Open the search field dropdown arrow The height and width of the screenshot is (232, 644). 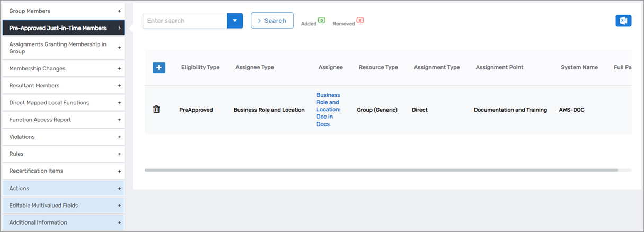point(235,21)
